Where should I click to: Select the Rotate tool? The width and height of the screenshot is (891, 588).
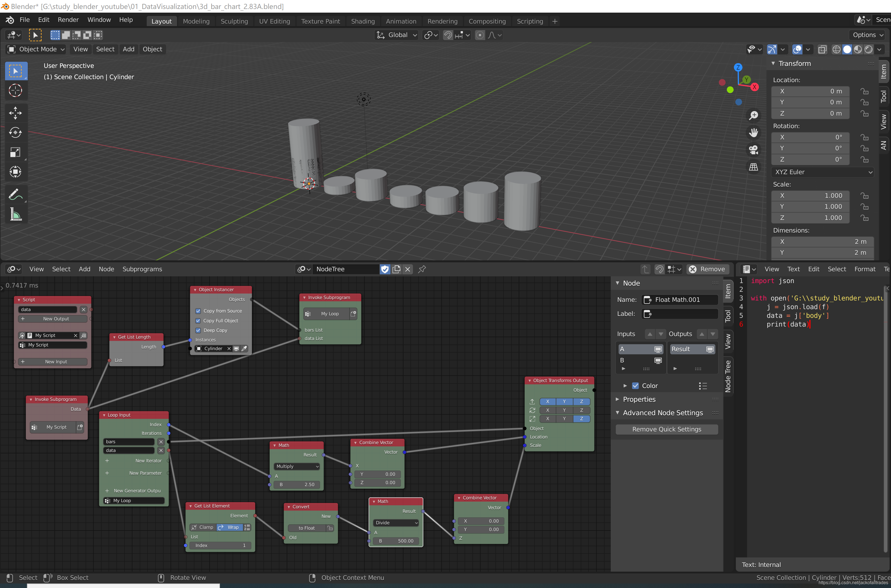tap(15, 132)
